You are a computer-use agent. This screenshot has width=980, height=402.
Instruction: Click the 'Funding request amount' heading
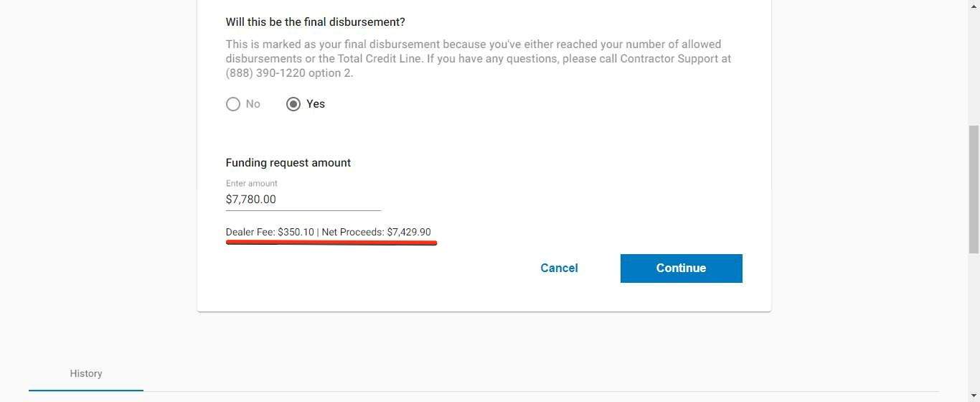click(x=288, y=163)
